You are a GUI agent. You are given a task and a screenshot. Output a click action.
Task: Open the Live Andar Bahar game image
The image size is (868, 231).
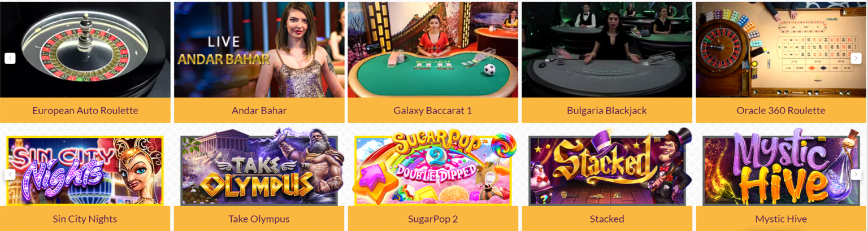click(259, 50)
